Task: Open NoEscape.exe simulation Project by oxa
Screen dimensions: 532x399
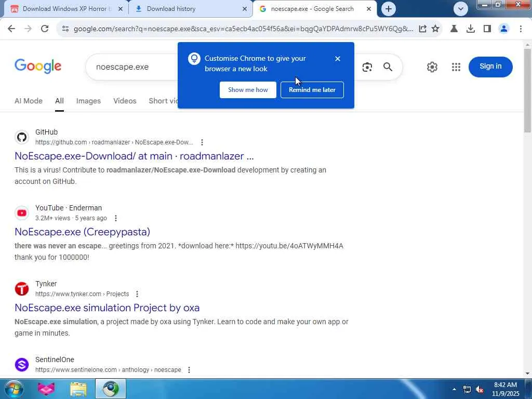Action: (x=107, y=308)
